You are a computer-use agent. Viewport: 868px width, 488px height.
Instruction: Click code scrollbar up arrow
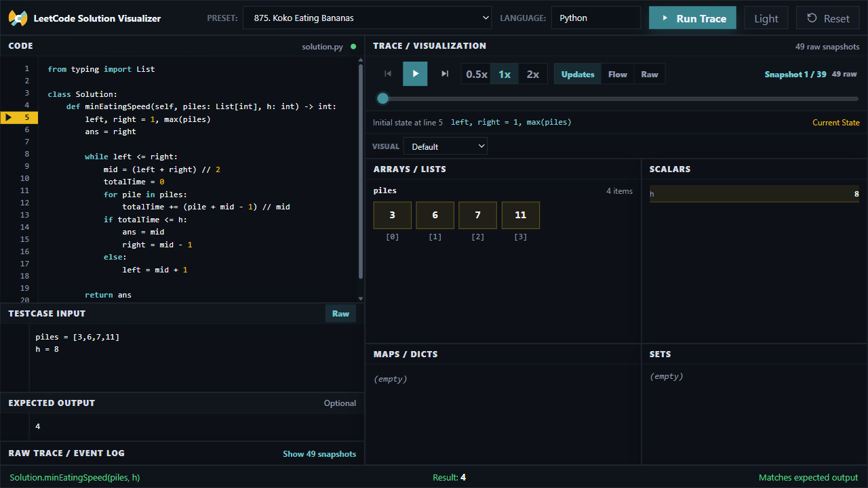360,61
